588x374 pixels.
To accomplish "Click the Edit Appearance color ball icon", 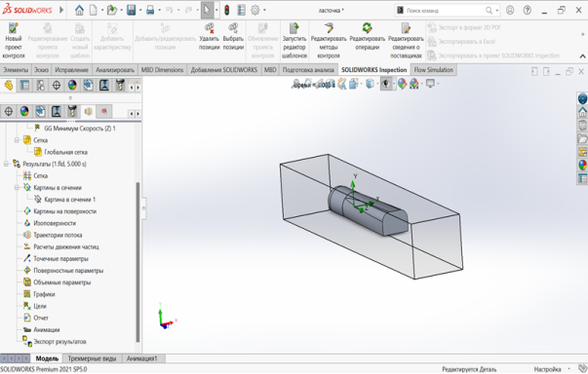I will tap(402, 84).
